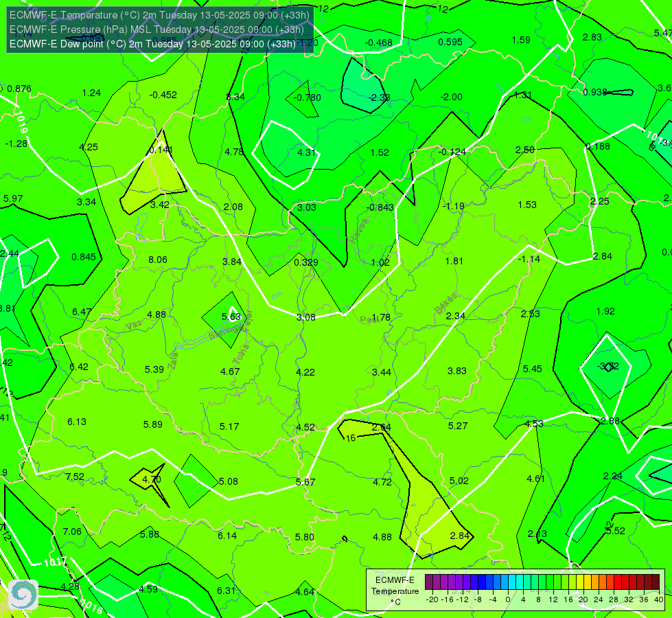Viewport: 672px width, 618px height.
Task: Click the dew point value 4.64
Action: 305,592
